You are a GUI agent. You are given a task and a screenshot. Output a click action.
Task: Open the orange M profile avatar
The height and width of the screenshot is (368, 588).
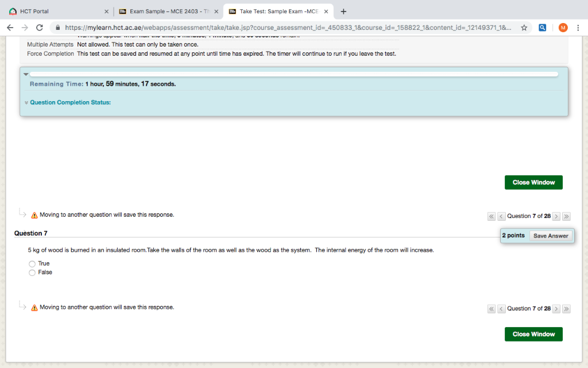[563, 28]
